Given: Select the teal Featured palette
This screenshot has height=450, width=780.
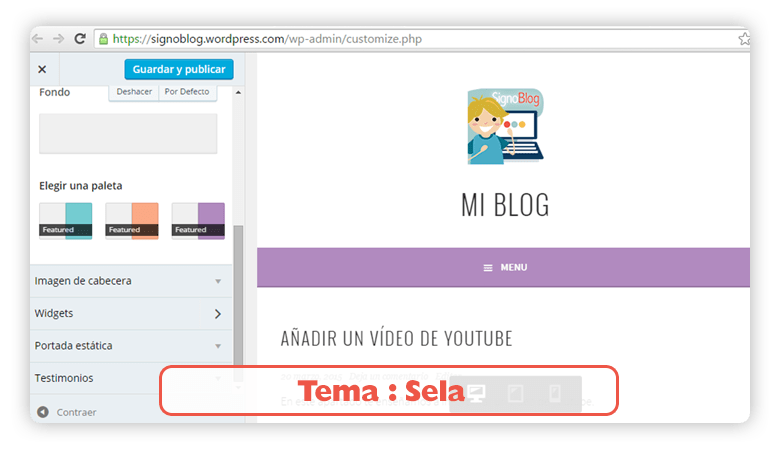Looking at the screenshot, I should click(66, 221).
